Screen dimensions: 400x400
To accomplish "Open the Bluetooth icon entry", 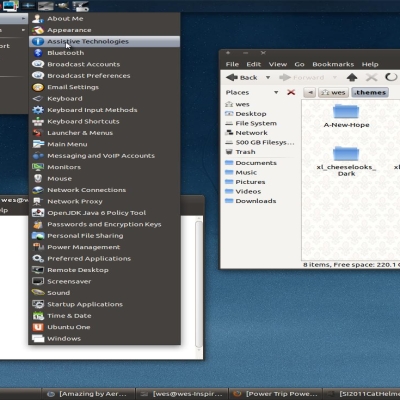I will pyautogui.click(x=38, y=53).
